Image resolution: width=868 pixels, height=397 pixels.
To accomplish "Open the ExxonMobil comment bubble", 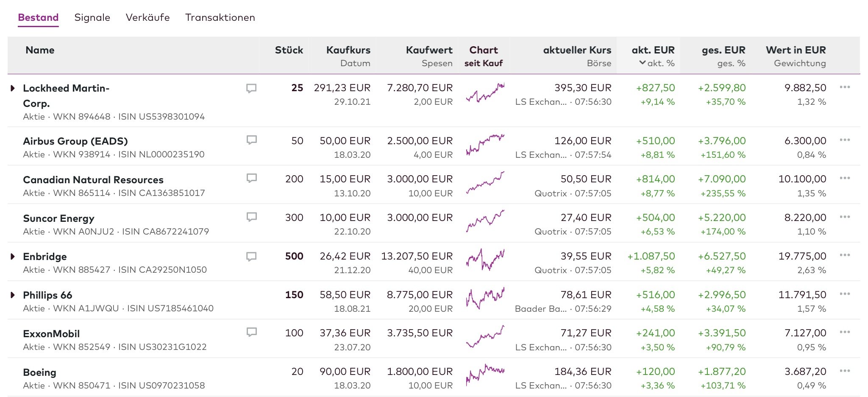I will coord(251,332).
